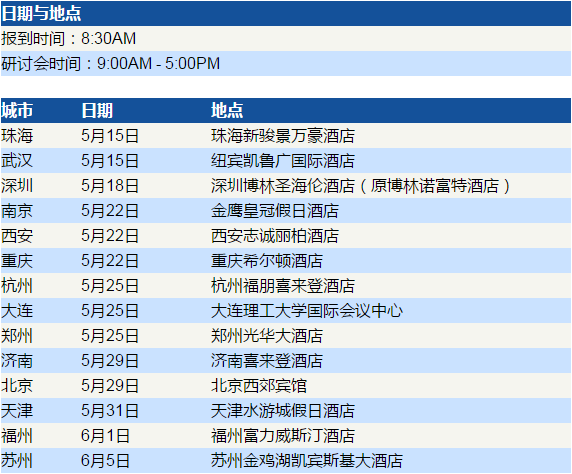Click the 日期 column header
The height and width of the screenshot is (474, 572).
coord(97,110)
